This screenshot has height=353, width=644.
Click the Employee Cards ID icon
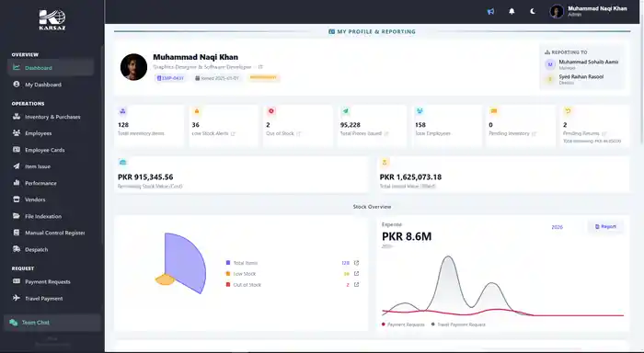tap(17, 150)
